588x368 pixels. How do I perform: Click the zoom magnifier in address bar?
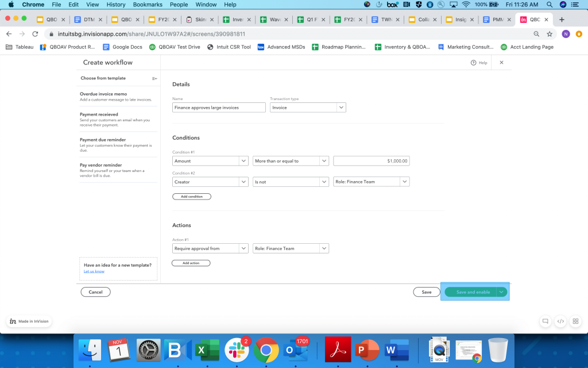(x=536, y=34)
